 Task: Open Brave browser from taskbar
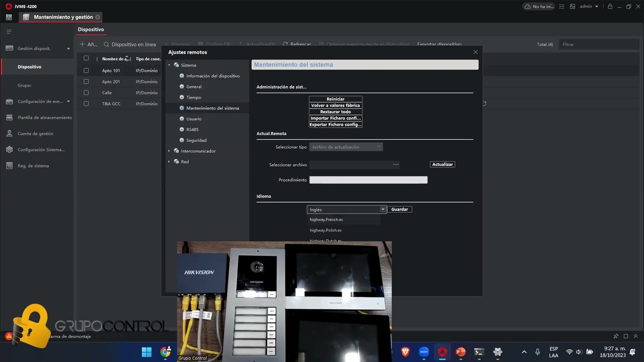tap(405, 352)
